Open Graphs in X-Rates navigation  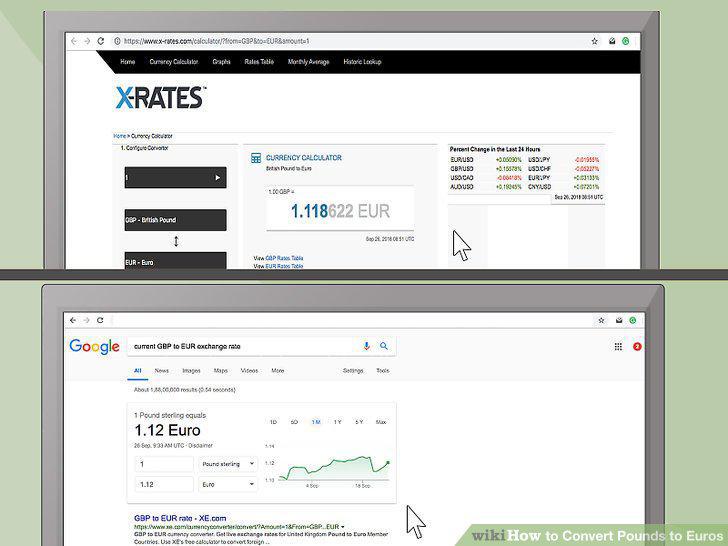click(x=221, y=62)
